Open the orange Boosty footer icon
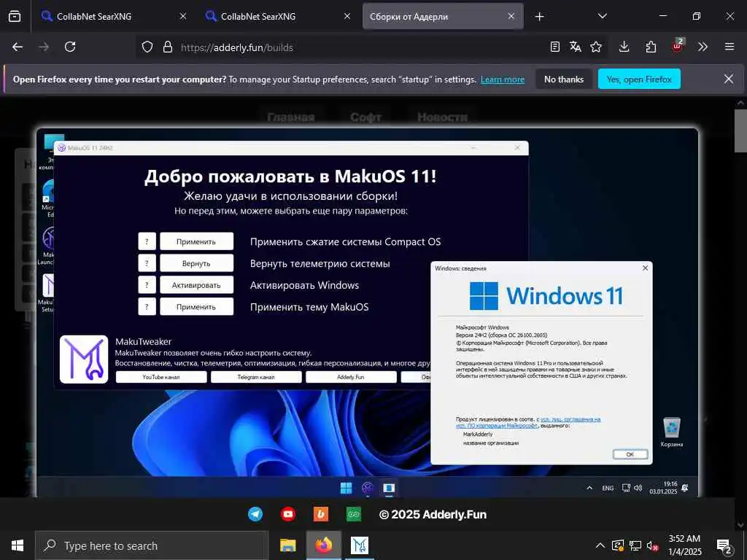This screenshot has width=747, height=560. point(321,514)
